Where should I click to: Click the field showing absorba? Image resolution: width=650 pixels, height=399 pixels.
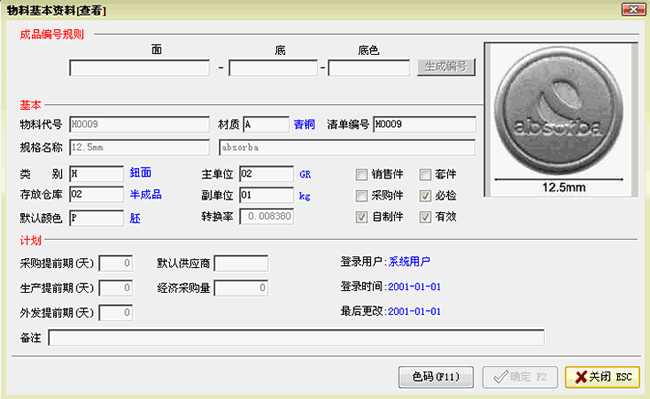point(347,148)
